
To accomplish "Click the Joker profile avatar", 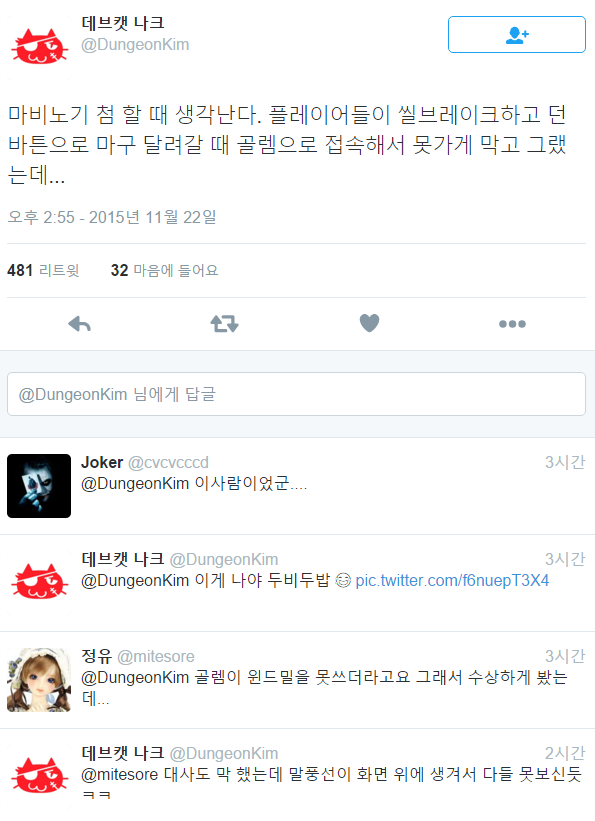I will click(x=39, y=486).
